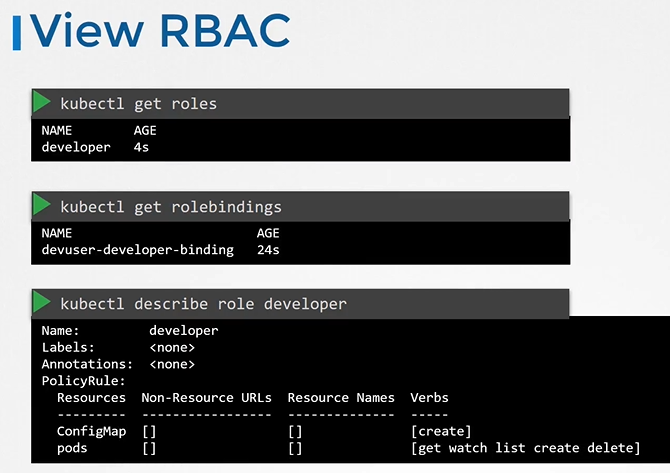Image resolution: width=670 pixels, height=473 pixels.
Task: Click the "kubectl get roles" command text
Action: point(138,104)
